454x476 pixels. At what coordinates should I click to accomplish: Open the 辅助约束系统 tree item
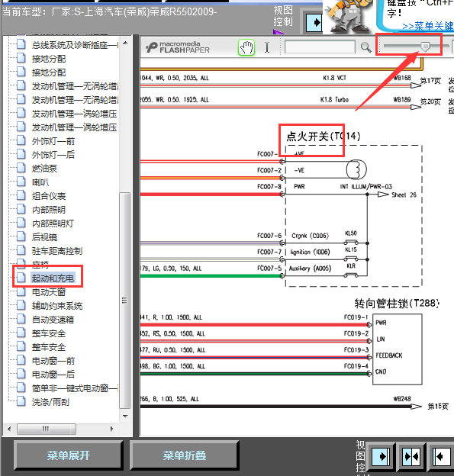(57, 306)
